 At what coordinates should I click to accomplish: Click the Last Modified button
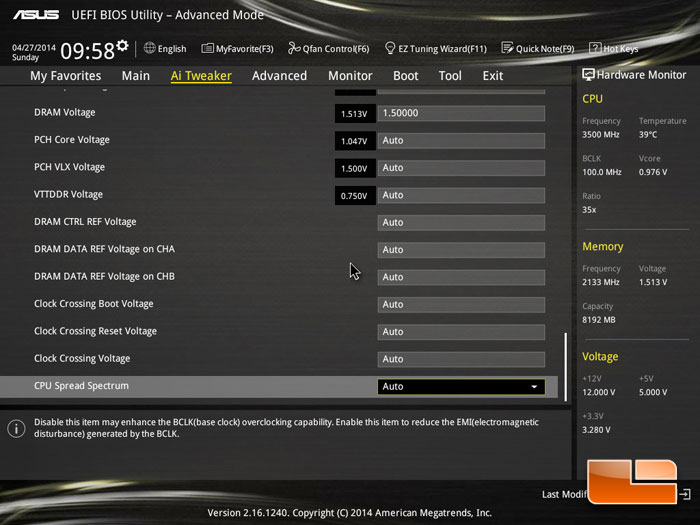(x=564, y=494)
